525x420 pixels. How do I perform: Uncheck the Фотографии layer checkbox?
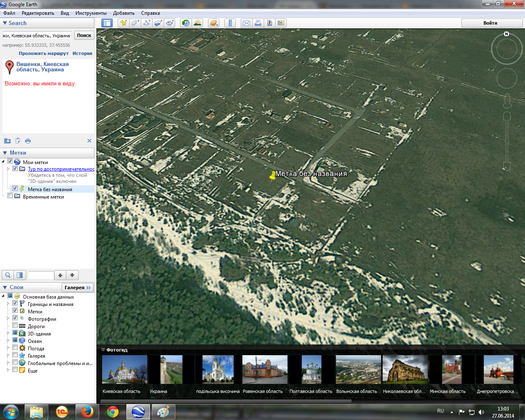pyautogui.click(x=15, y=318)
